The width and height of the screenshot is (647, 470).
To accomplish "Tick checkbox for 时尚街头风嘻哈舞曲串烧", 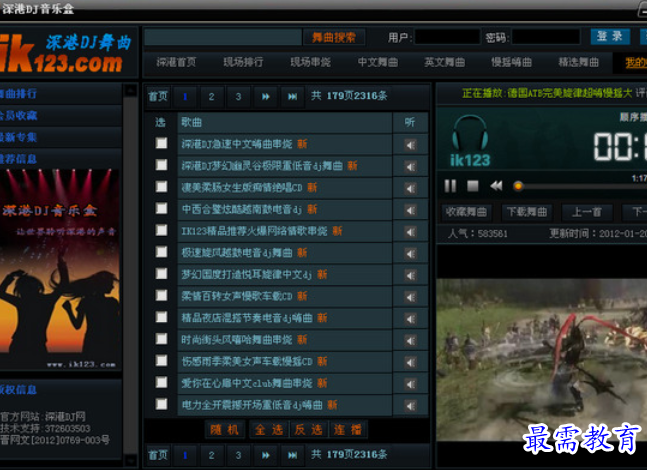I will (161, 339).
